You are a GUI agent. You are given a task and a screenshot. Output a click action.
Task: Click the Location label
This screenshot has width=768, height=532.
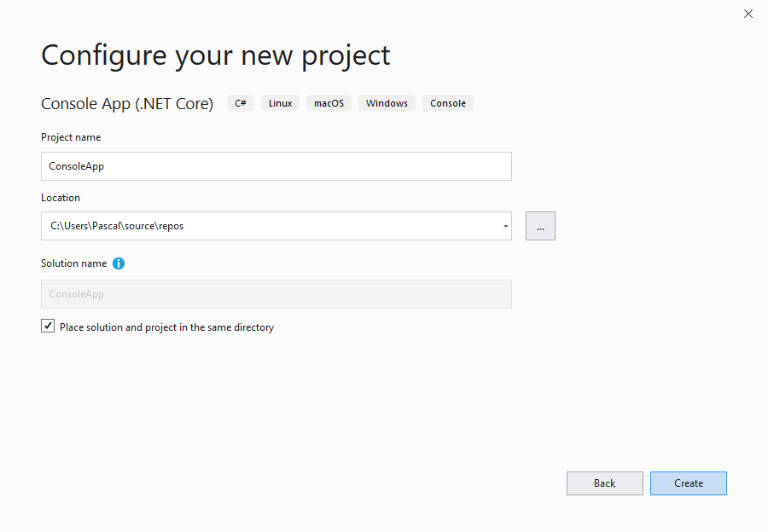click(x=61, y=198)
